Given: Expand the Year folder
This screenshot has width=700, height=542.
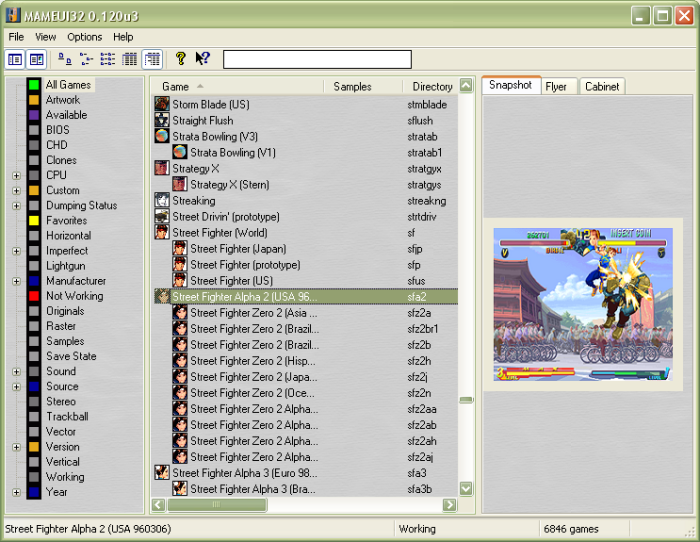Looking at the screenshot, I should pos(17,492).
